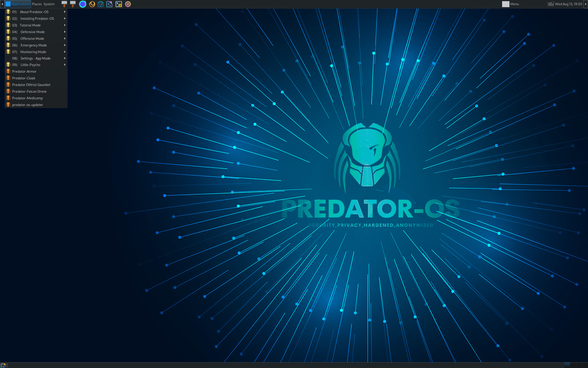Expand the Offensive Mode submenu arrow

65,38
